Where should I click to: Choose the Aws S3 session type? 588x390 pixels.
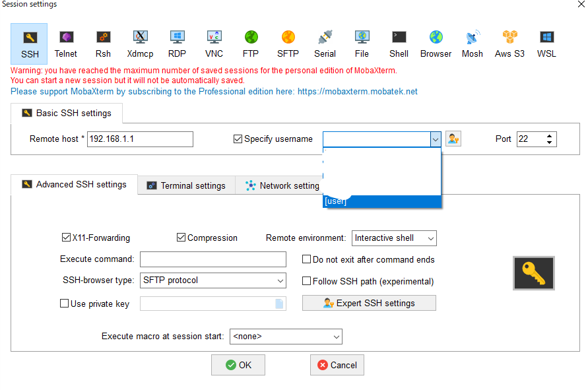pyautogui.click(x=509, y=44)
